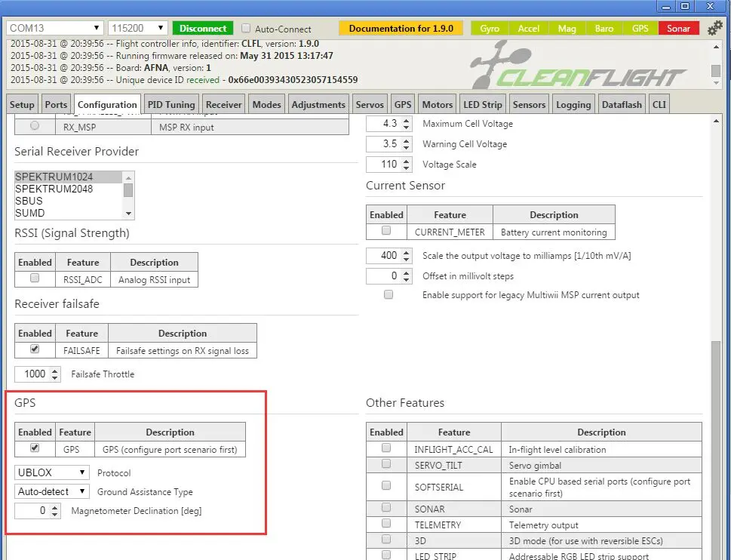Screen dimensions: 731x560
Task: Open Documentation for 1.9.0
Action: [x=401, y=29]
